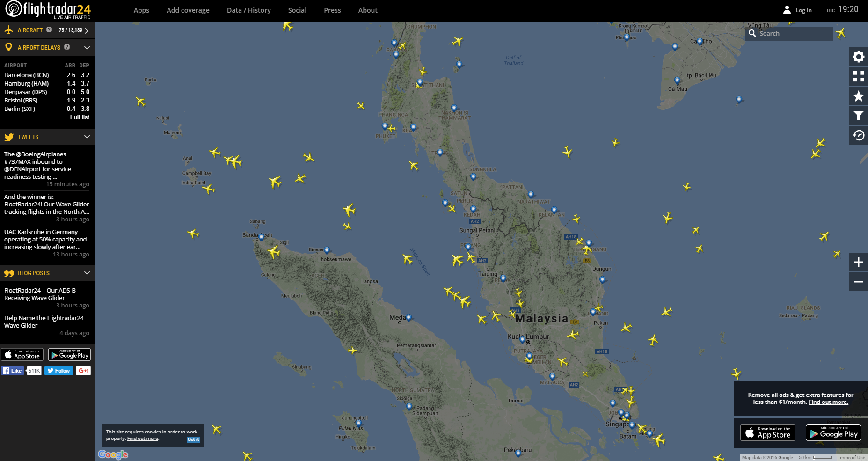This screenshot has width=868, height=461.
Task: Click the sidebar App Store badge
Action: point(22,355)
